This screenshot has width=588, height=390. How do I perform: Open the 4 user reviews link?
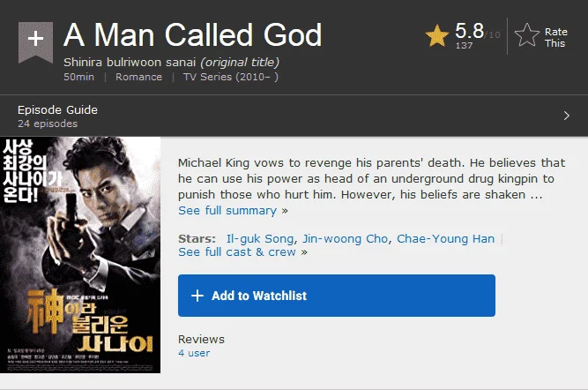tap(194, 353)
